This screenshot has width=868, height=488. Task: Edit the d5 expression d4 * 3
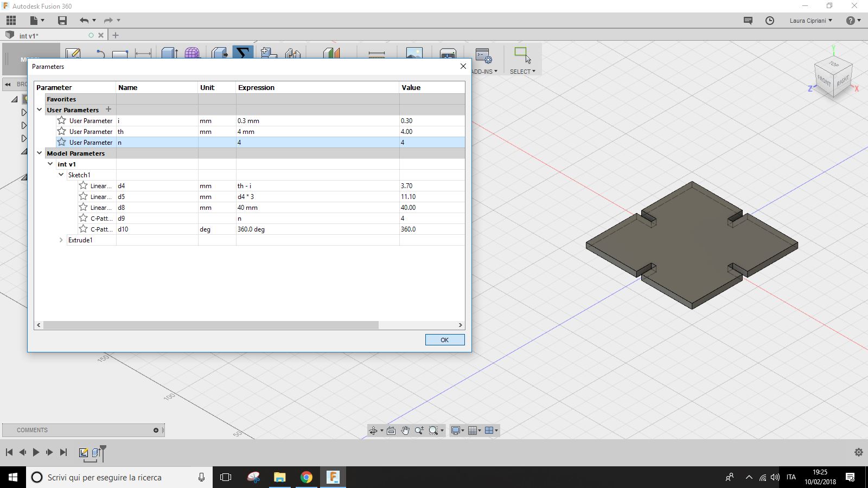[317, 196]
